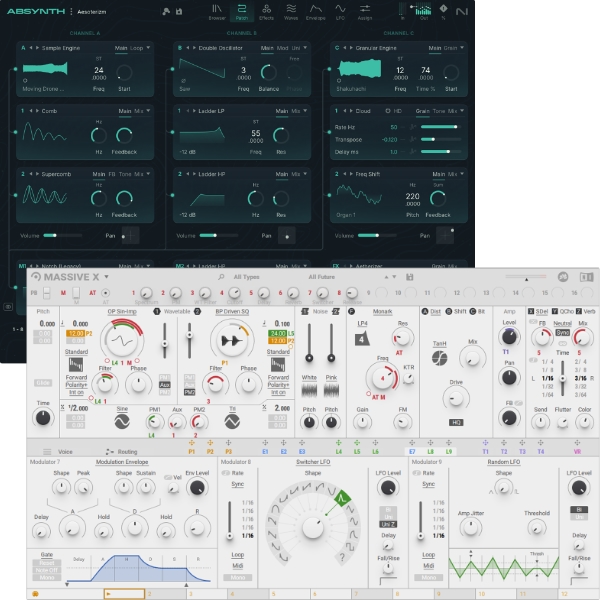This screenshot has height=600, width=600.
Task: Click the Pink noise waveform thumbnail
Action: point(331,391)
